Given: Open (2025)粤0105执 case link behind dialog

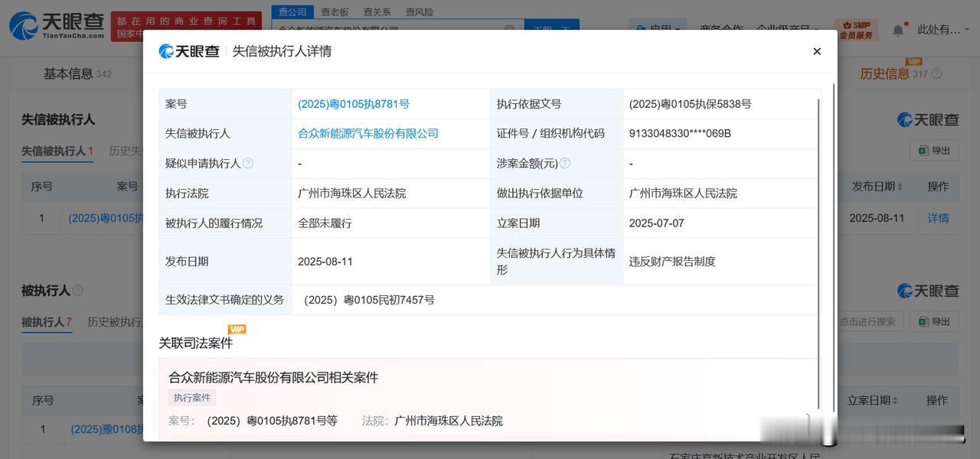Looking at the screenshot, I should pyautogui.click(x=106, y=218).
